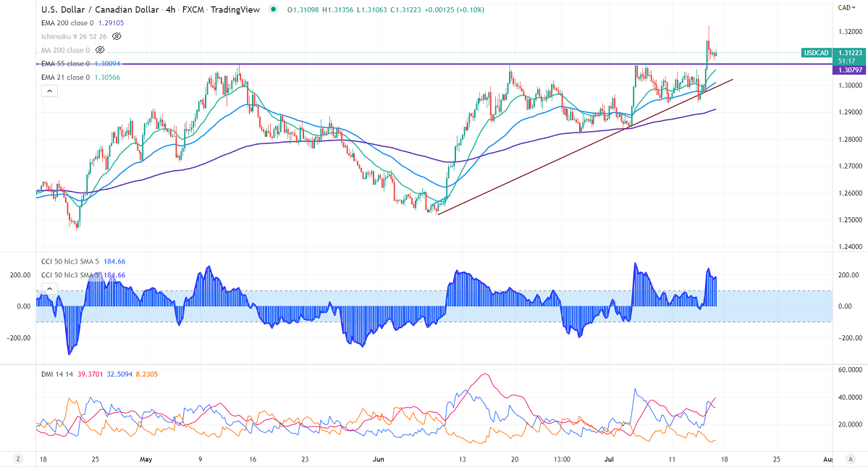
Task: Select the MA 200 close legend text
Action: (x=65, y=50)
